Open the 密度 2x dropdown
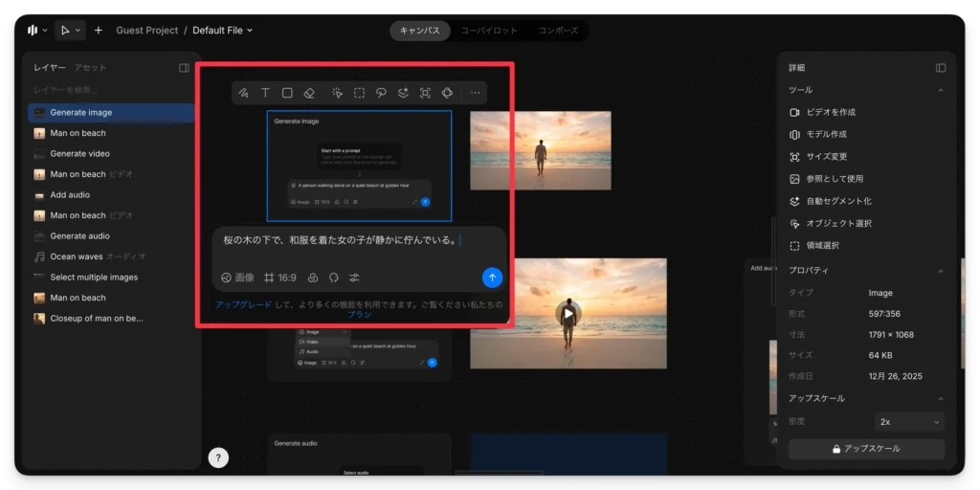Viewport: 980px width, 490px height. [909, 422]
